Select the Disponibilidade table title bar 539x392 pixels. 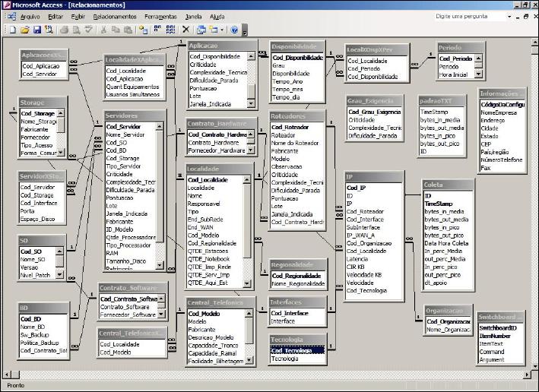pos(297,47)
